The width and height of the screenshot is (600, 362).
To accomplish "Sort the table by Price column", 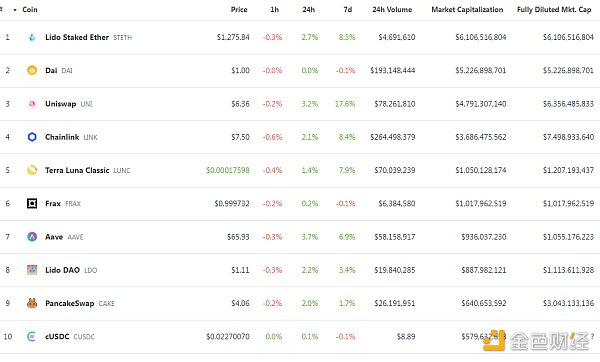I will click(239, 10).
